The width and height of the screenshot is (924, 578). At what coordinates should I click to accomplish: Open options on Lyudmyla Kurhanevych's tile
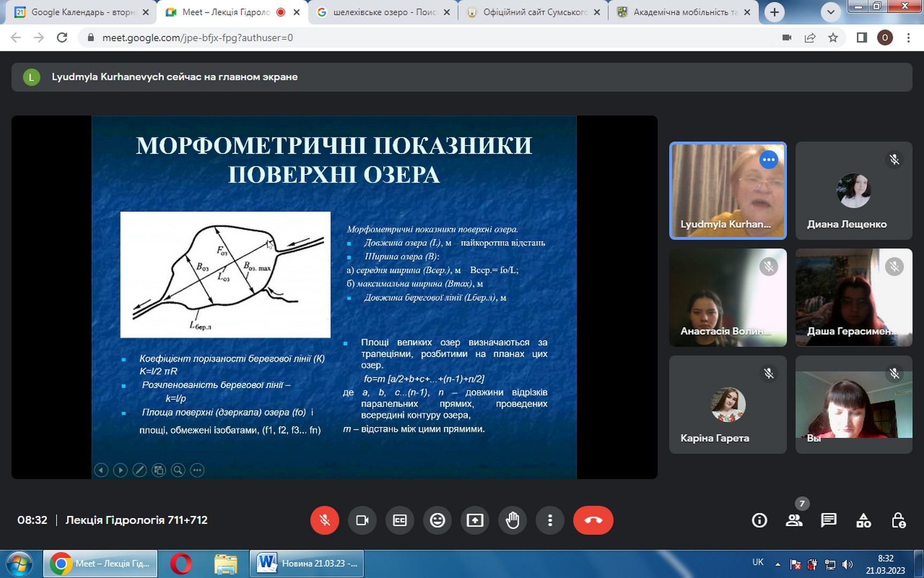(768, 159)
